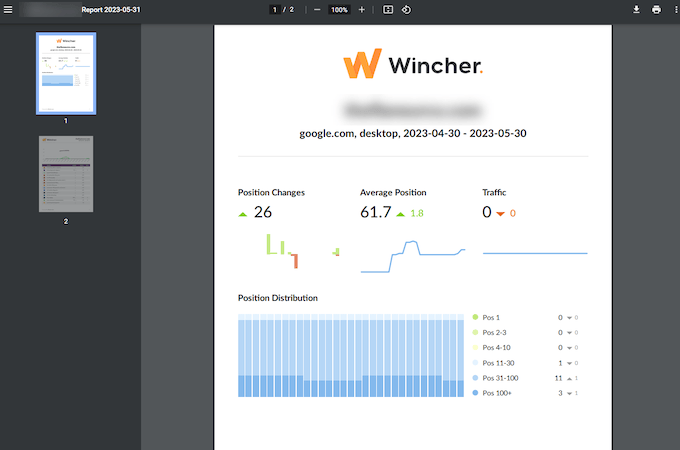Viewport: 680px width, 450px height.
Task: Click the Pos 100+ legend label
Action: pyautogui.click(x=497, y=393)
